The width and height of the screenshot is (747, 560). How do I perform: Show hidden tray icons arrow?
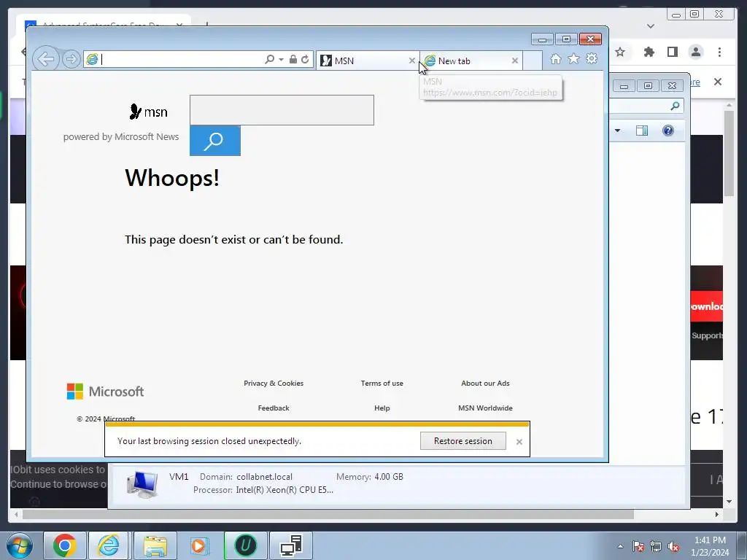620,546
